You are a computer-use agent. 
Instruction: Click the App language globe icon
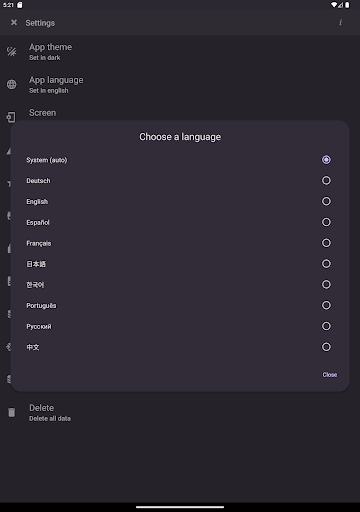(12, 84)
